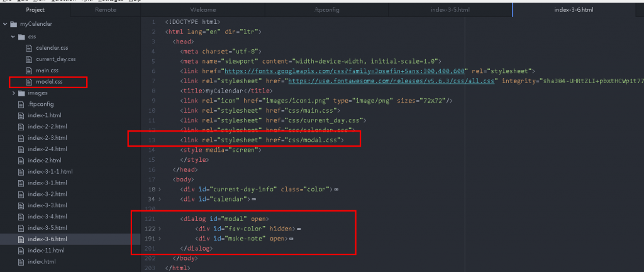Expand the images folder chevron
Viewport: 644px width, 272px height.
[x=14, y=93]
